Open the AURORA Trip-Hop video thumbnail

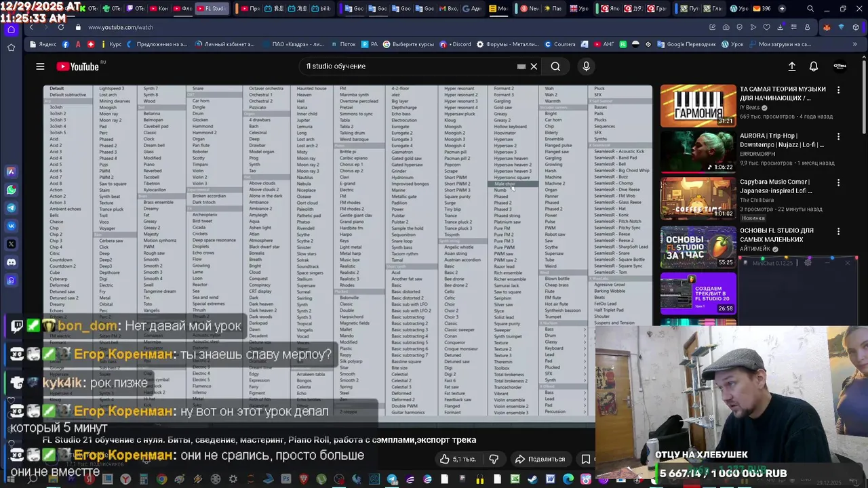[x=698, y=152]
